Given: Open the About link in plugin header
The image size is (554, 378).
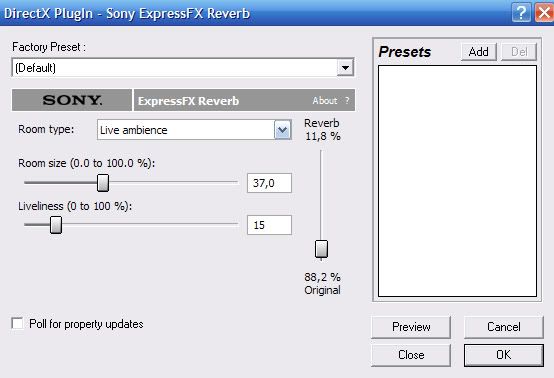Looking at the screenshot, I should [x=325, y=101].
